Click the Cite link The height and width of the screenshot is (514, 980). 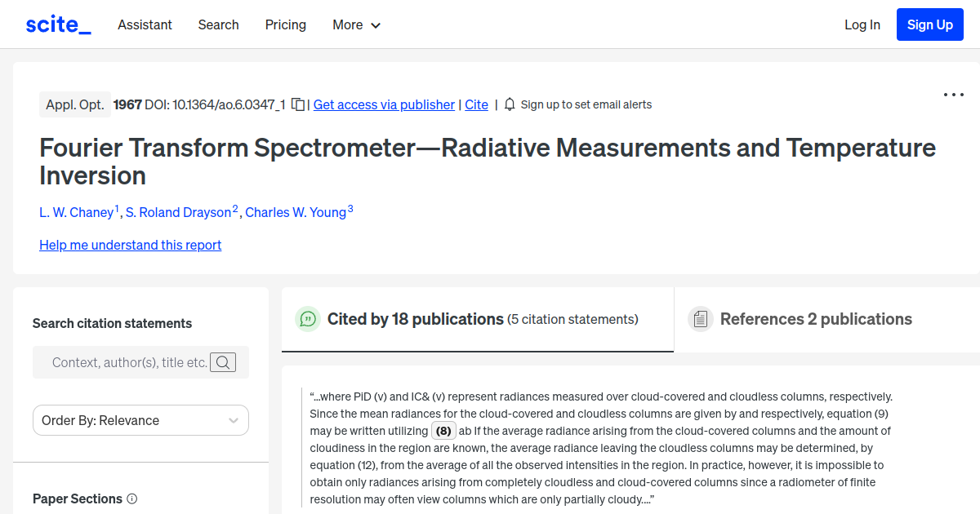476,104
